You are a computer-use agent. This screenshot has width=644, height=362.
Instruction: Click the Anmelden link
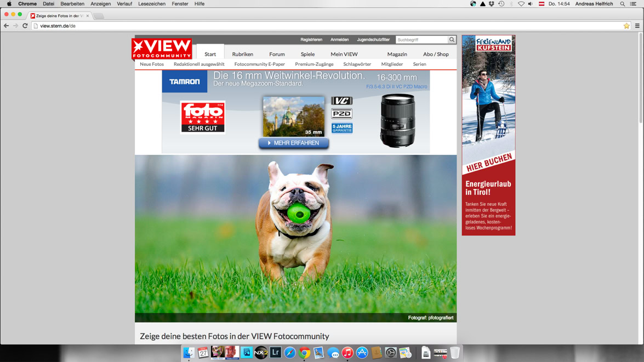[340, 40]
